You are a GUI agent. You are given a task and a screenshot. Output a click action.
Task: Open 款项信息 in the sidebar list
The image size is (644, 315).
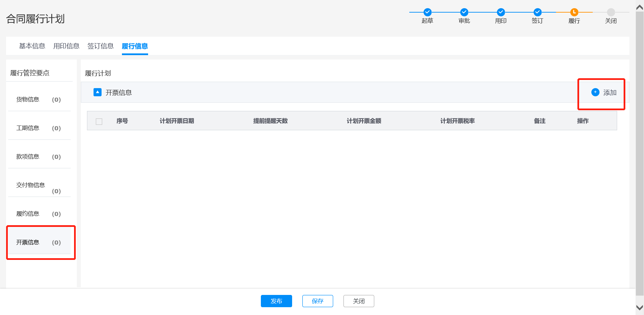click(x=28, y=156)
